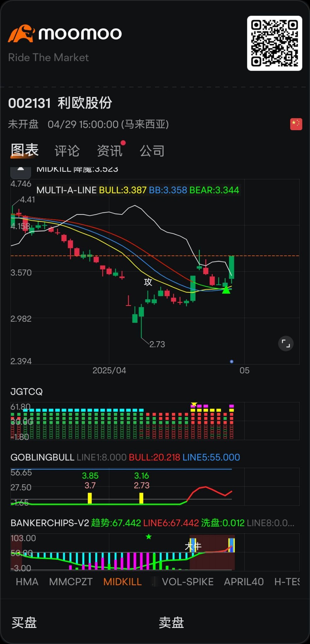
Task: Open the 卖盘 ask panel
Action: 171,622
